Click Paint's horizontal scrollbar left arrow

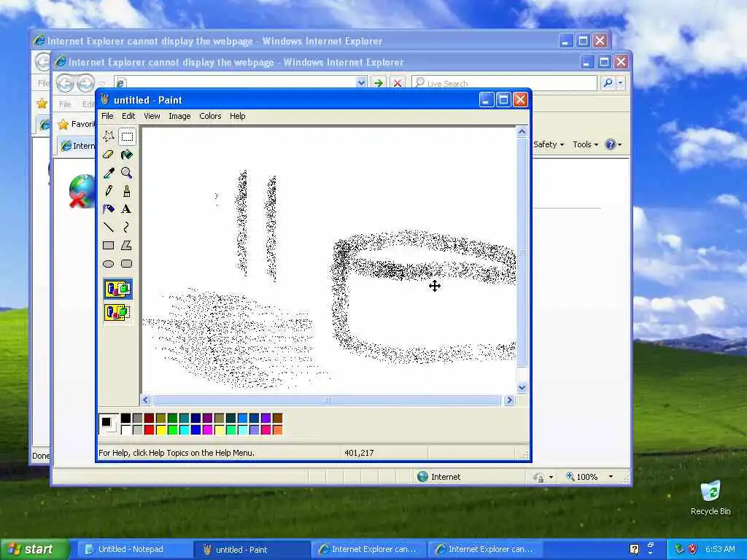pyautogui.click(x=146, y=400)
